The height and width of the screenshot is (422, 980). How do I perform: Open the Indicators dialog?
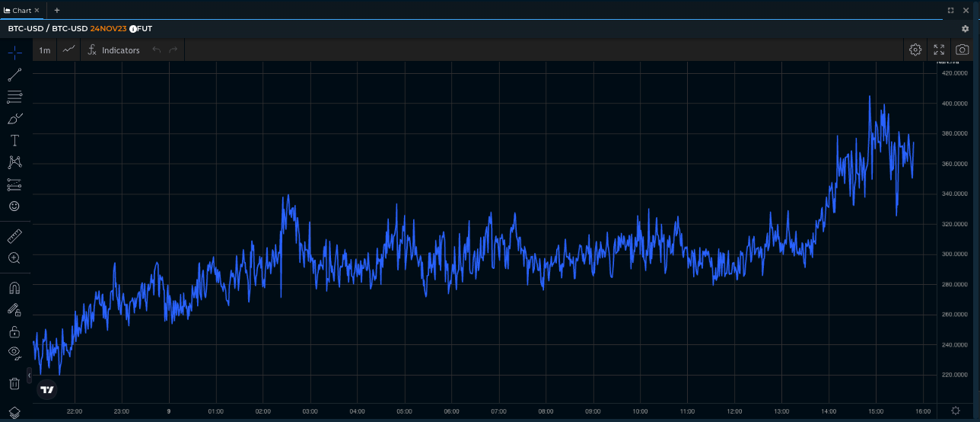(x=113, y=50)
